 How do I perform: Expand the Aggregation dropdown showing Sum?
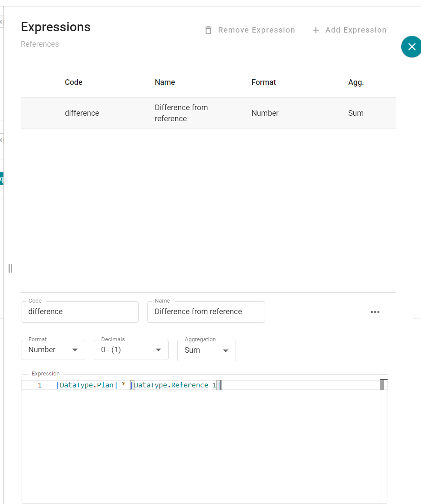point(206,350)
